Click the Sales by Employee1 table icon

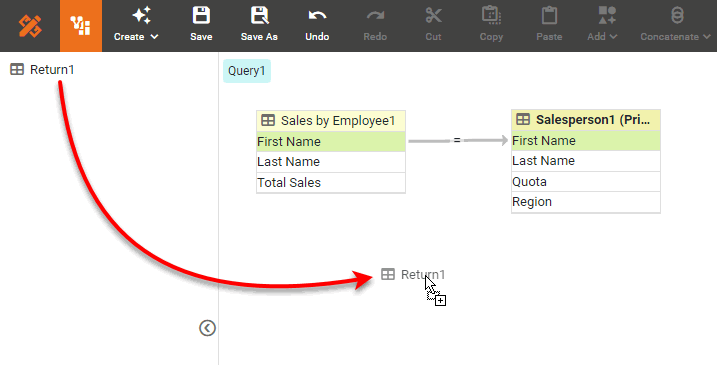(x=268, y=120)
